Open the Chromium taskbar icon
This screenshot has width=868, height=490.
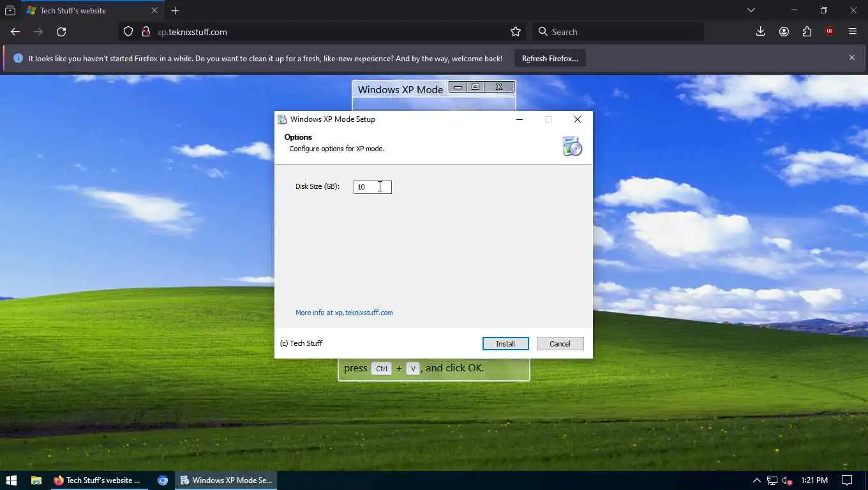163,480
